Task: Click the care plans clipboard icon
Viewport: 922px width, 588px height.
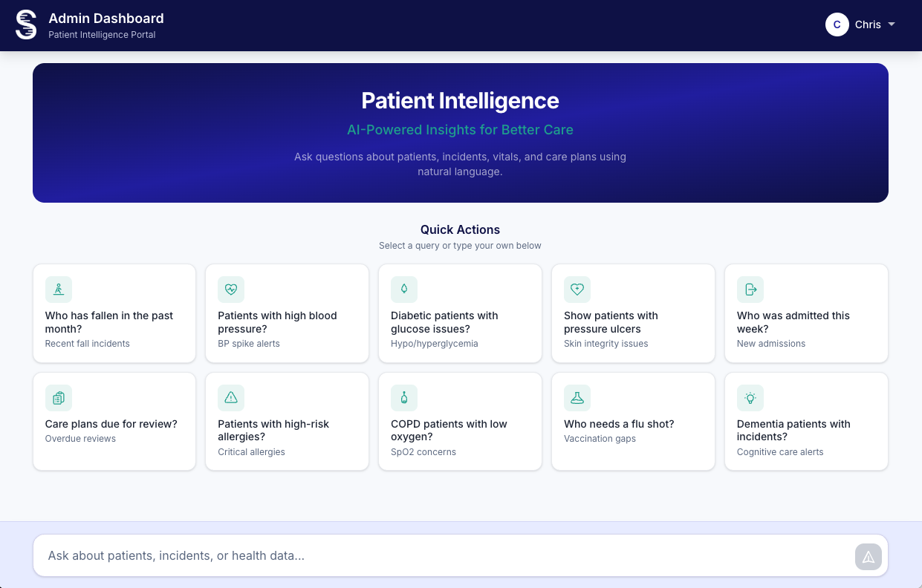Action: (59, 398)
